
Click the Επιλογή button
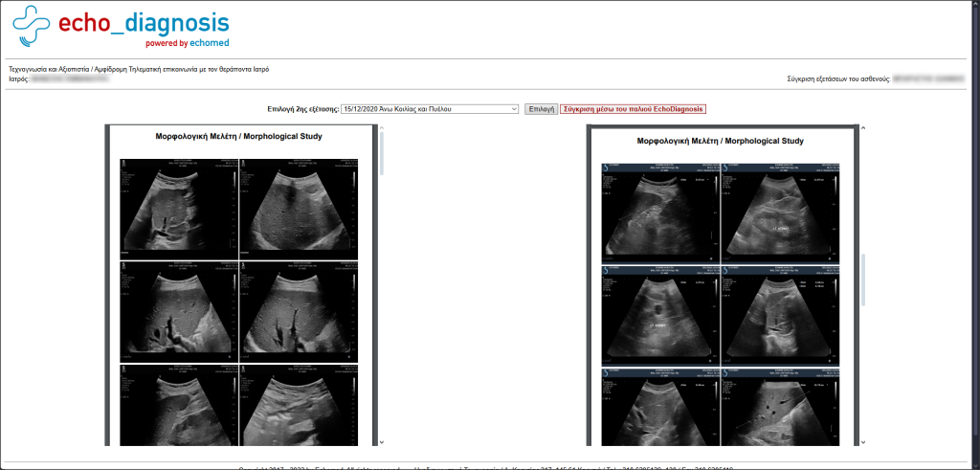(x=541, y=109)
